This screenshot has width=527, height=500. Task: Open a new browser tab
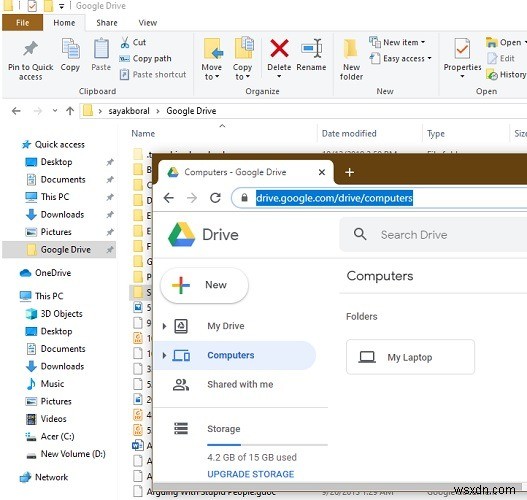pos(350,172)
